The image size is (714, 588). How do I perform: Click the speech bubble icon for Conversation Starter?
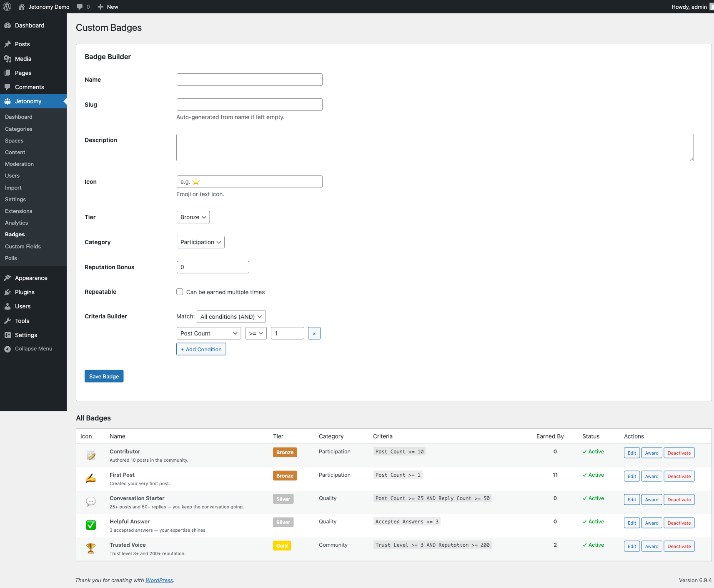91,501
